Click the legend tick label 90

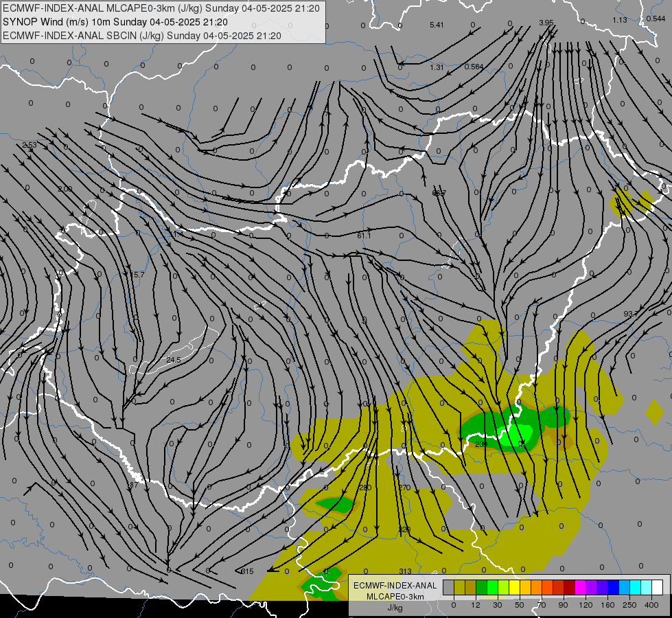coord(563,605)
